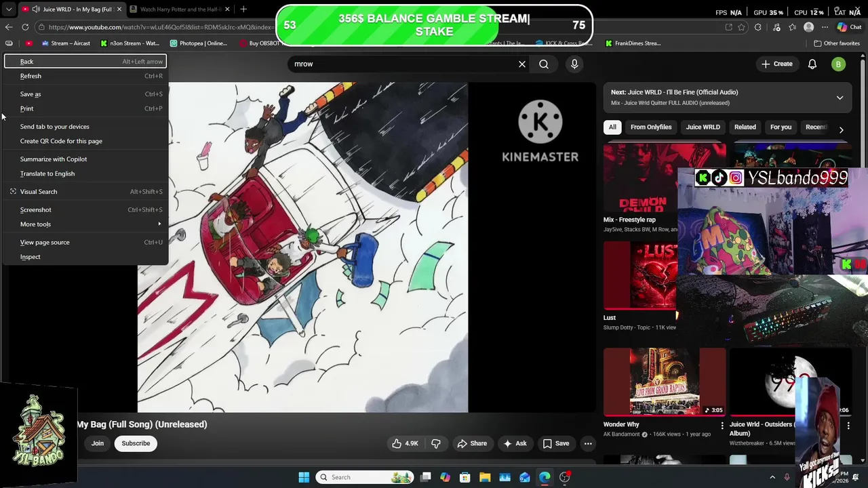Reload the page with browser refresh icon
This screenshot has height=488, width=868.
pyautogui.click(x=25, y=27)
